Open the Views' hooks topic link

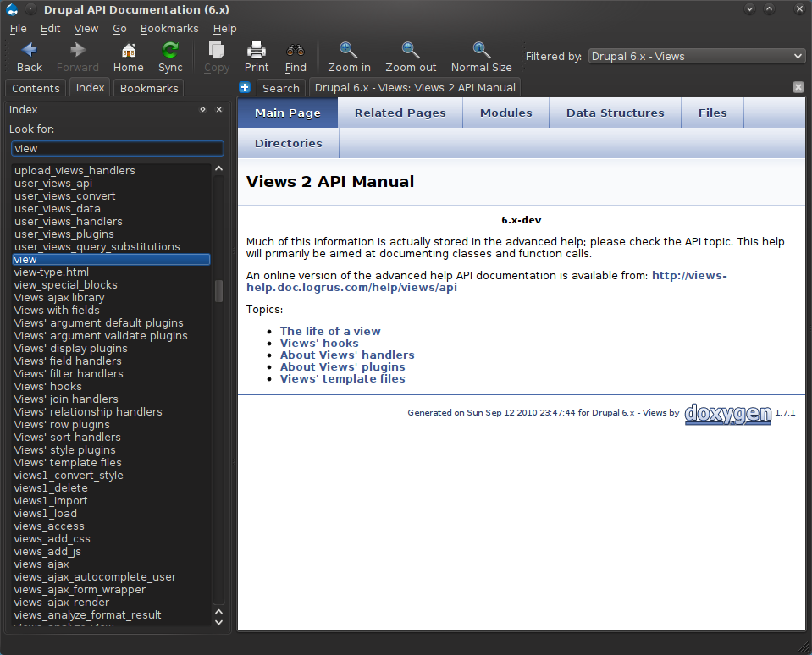point(319,343)
